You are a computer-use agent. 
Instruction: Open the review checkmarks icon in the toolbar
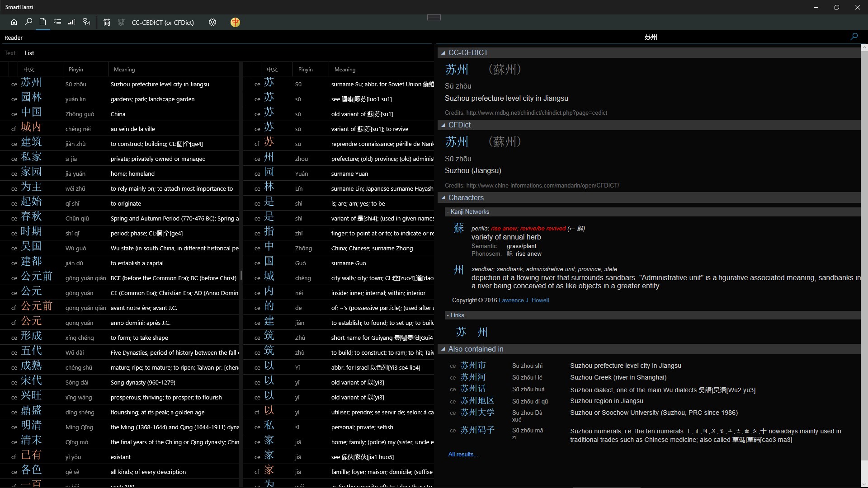pos(86,22)
